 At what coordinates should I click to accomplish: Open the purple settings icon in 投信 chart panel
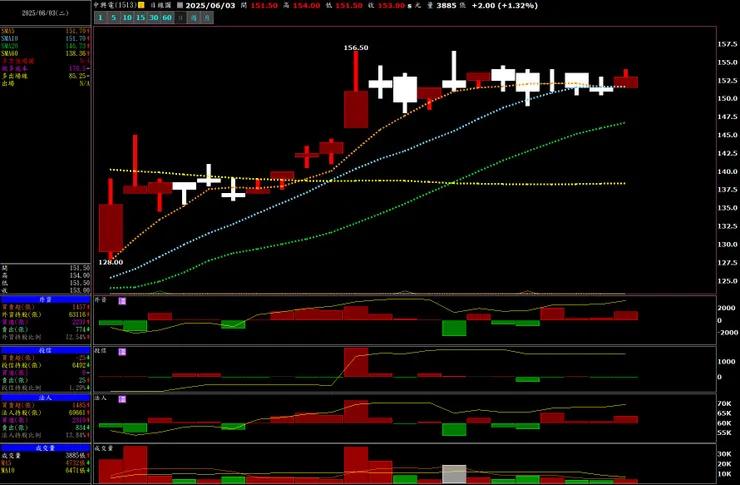click(x=122, y=352)
